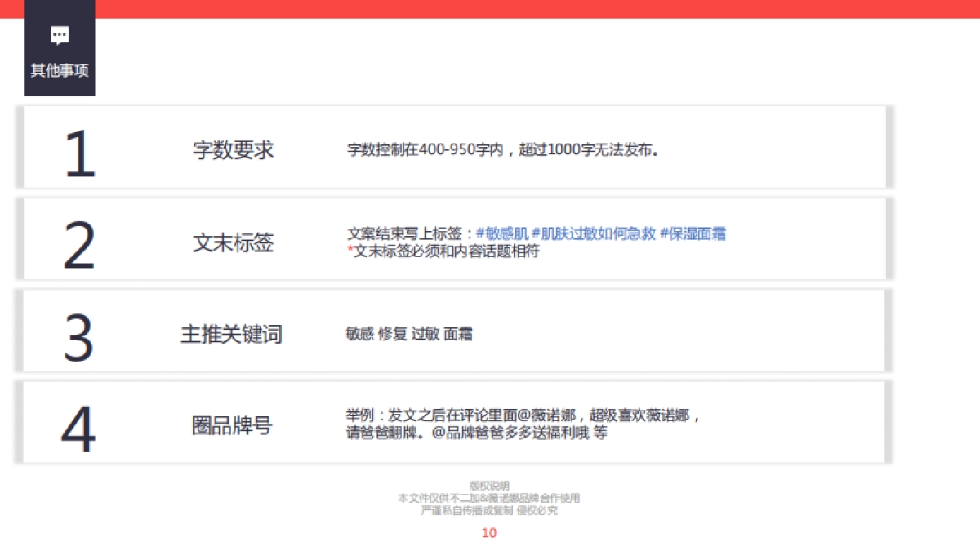Viewport: 980px width, 551px height.
Task: Select the 圈品牌号 heading
Action: coord(232,425)
